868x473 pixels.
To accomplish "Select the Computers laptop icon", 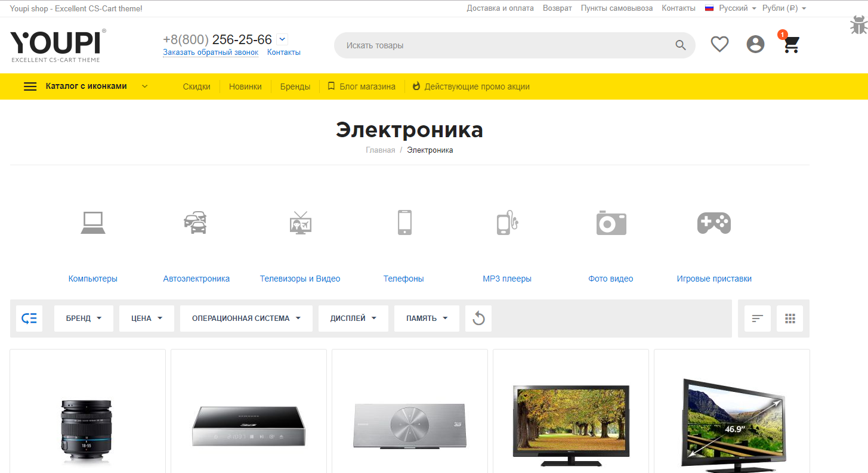I will [x=93, y=222].
